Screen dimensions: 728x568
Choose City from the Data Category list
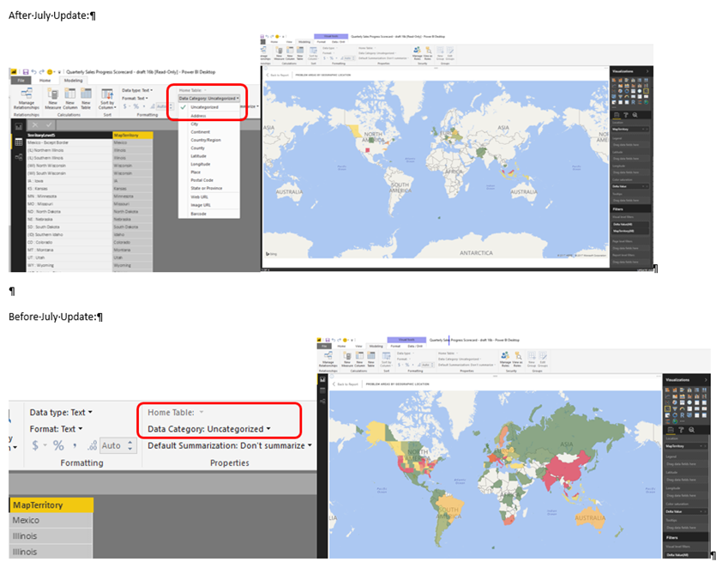[x=209, y=124]
